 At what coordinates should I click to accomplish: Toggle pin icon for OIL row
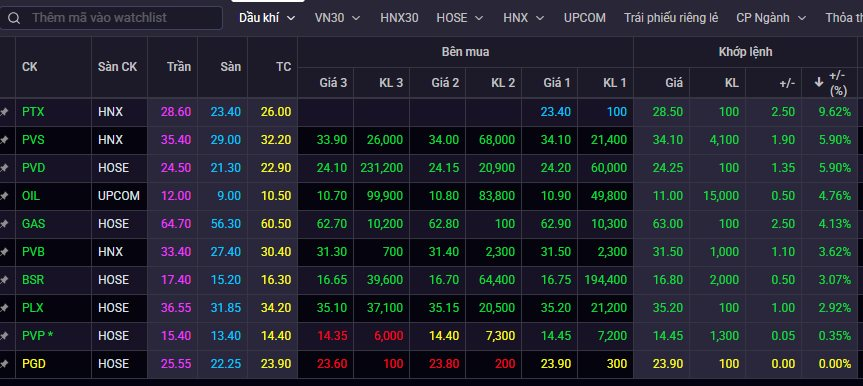pyautogui.click(x=4, y=196)
